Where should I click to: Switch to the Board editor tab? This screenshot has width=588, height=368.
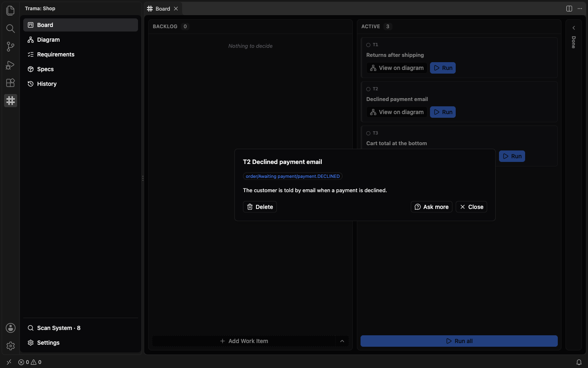(x=163, y=9)
